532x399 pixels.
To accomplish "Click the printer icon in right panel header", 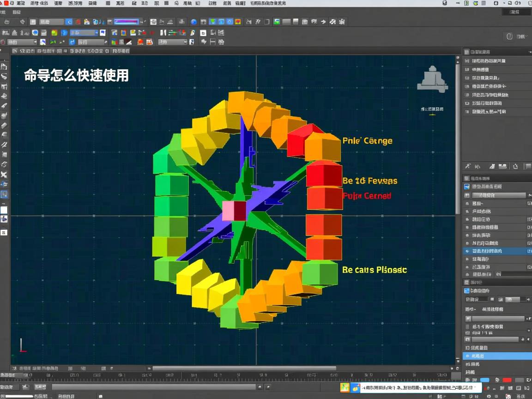I will point(502,166).
